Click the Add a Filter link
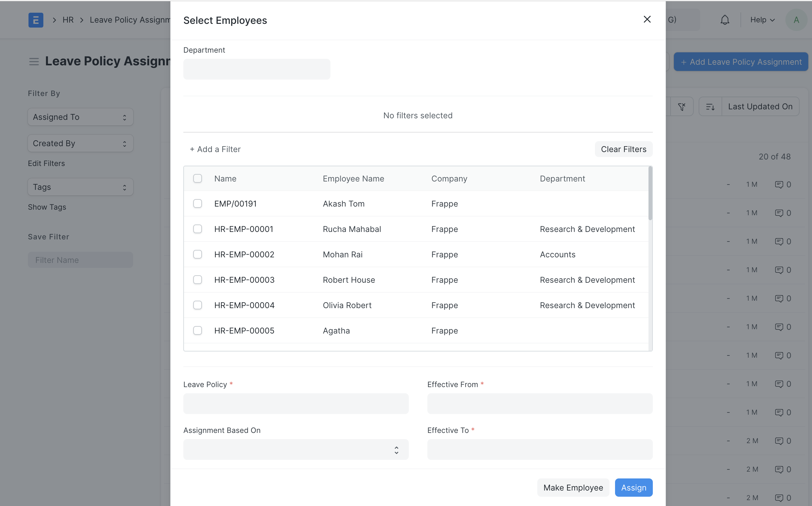812x506 pixels. [215, 149]
